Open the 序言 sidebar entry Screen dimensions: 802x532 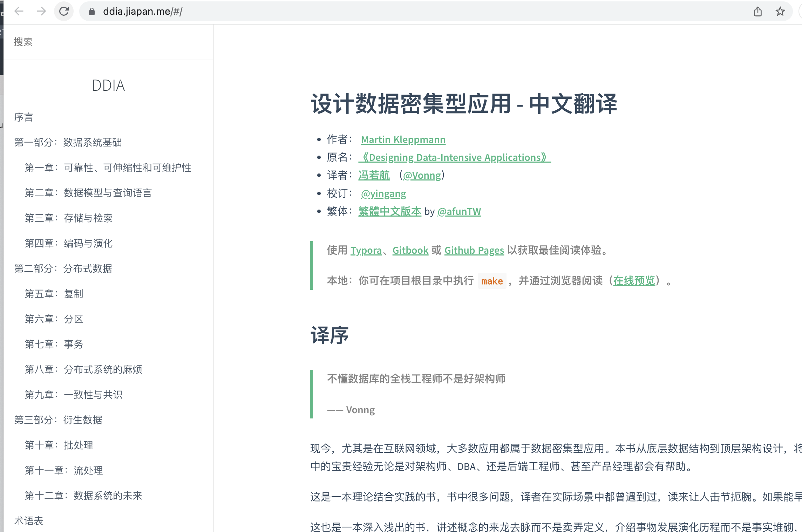(x=24, y=117)
